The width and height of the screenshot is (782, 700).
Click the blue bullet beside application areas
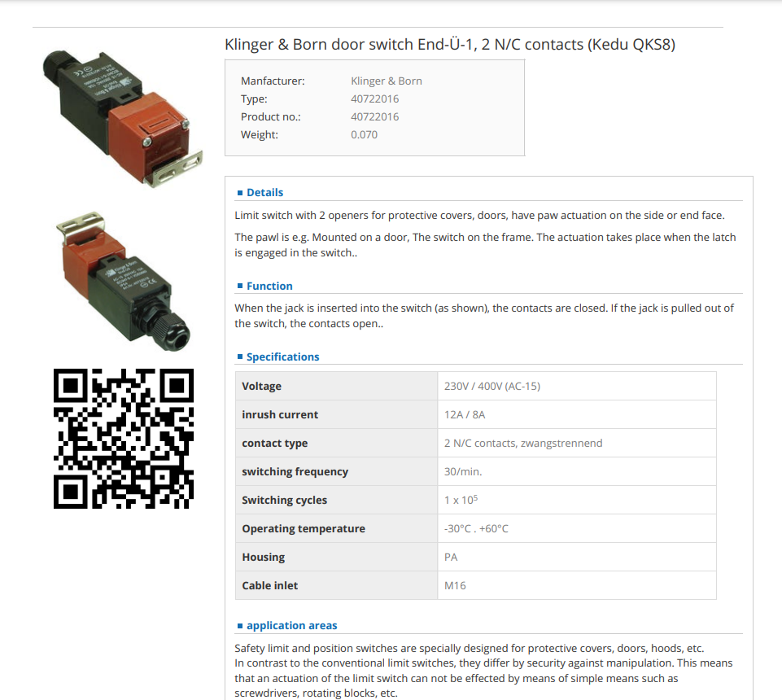[x=240, y=626]
